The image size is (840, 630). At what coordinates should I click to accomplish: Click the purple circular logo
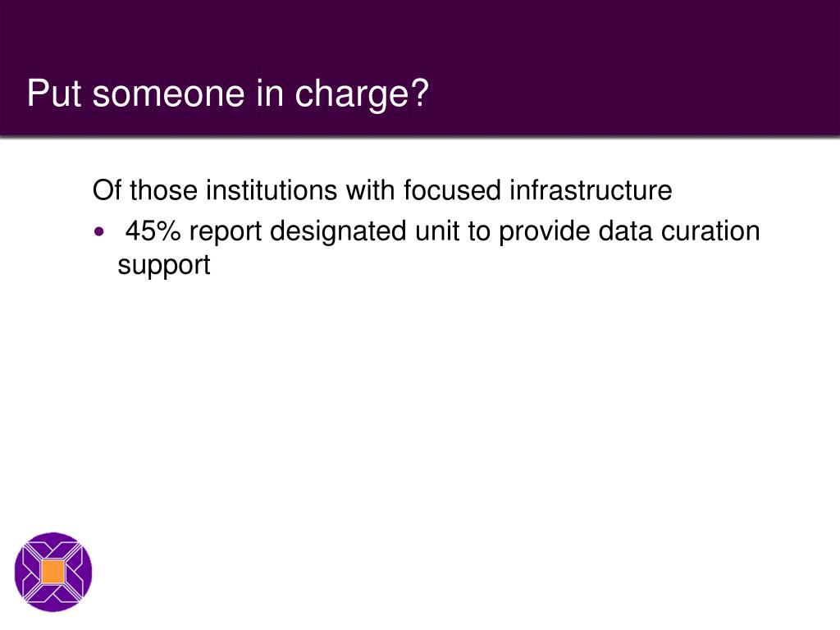tap(53, 572)
